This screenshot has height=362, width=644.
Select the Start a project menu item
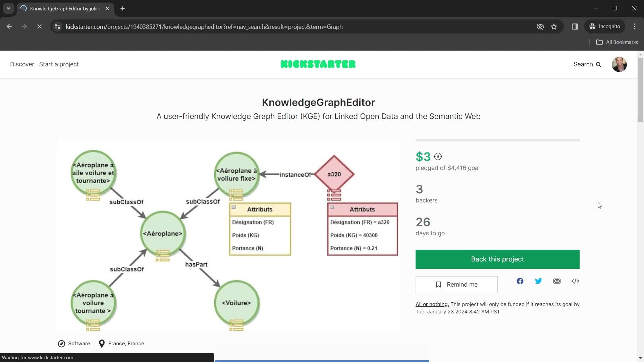(59, 64)
